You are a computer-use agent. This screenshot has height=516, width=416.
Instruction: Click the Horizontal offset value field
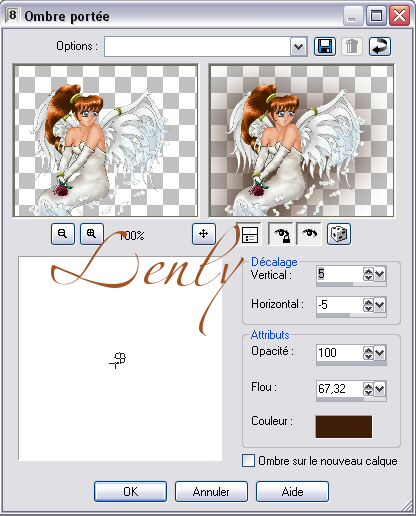coord(339,305)
